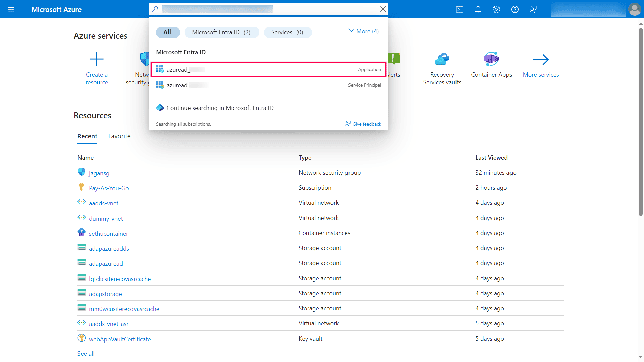Filter search results by Services (0)
644x362 pixels.
click(x=288, y=32)
